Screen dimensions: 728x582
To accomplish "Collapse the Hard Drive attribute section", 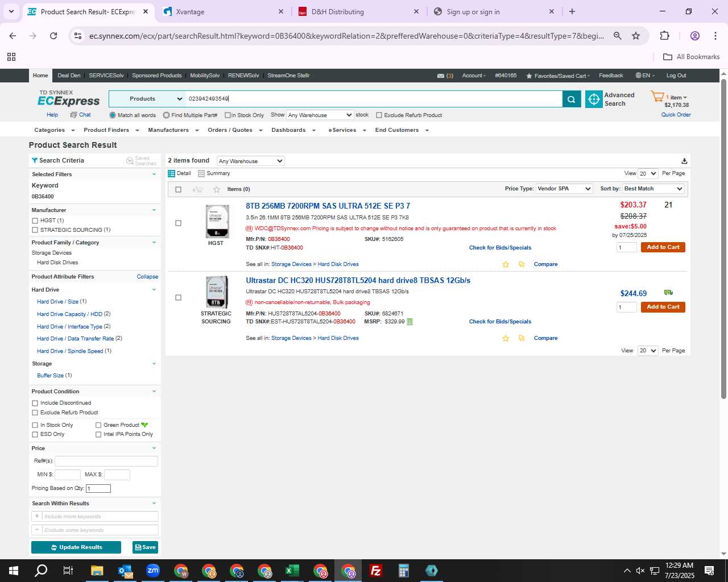I will [x=154, y=290].
